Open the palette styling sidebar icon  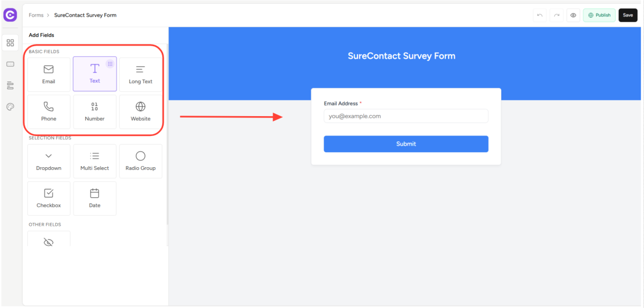tap(10, 106)
